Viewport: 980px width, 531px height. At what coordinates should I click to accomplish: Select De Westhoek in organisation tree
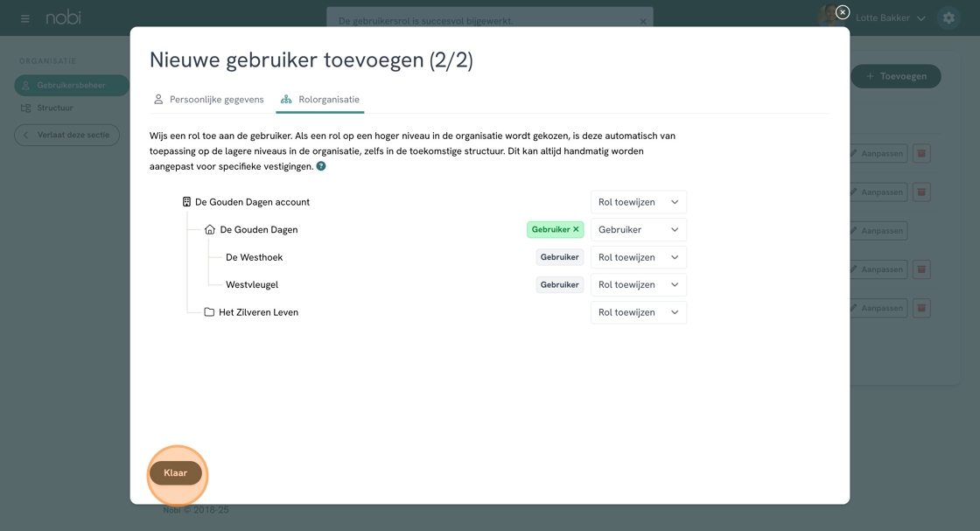click(x=254, y=257)
